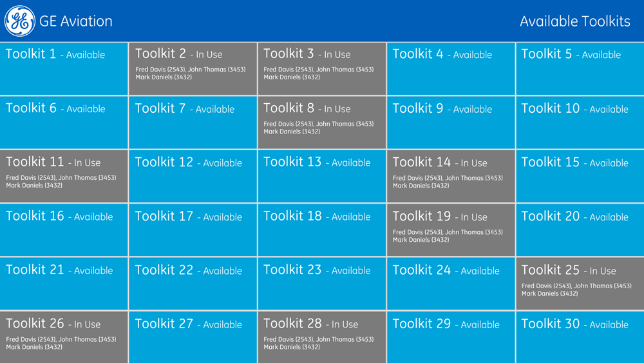Open the Toolkit 19 in-use tile

451,230
